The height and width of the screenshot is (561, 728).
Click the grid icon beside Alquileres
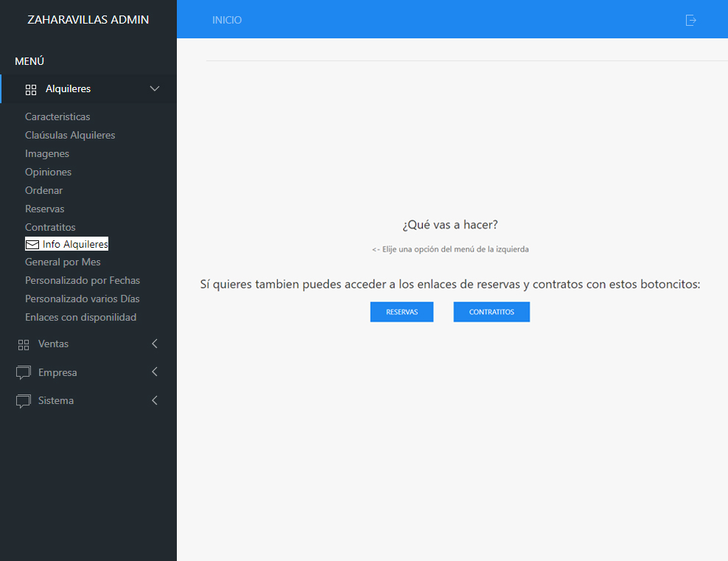point(31,89)
